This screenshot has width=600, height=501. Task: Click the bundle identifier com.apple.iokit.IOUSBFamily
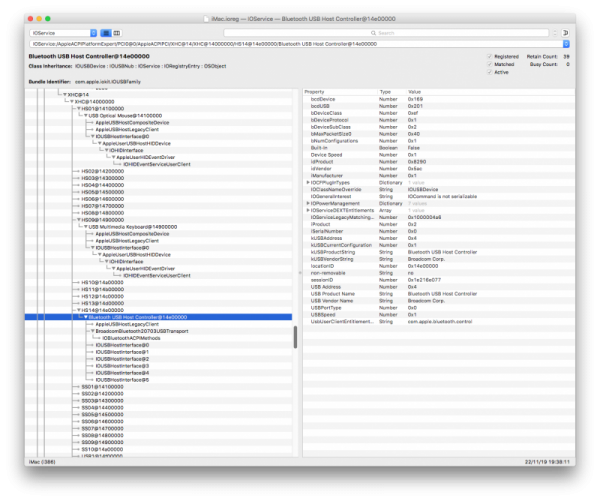[x=108, y=82]
